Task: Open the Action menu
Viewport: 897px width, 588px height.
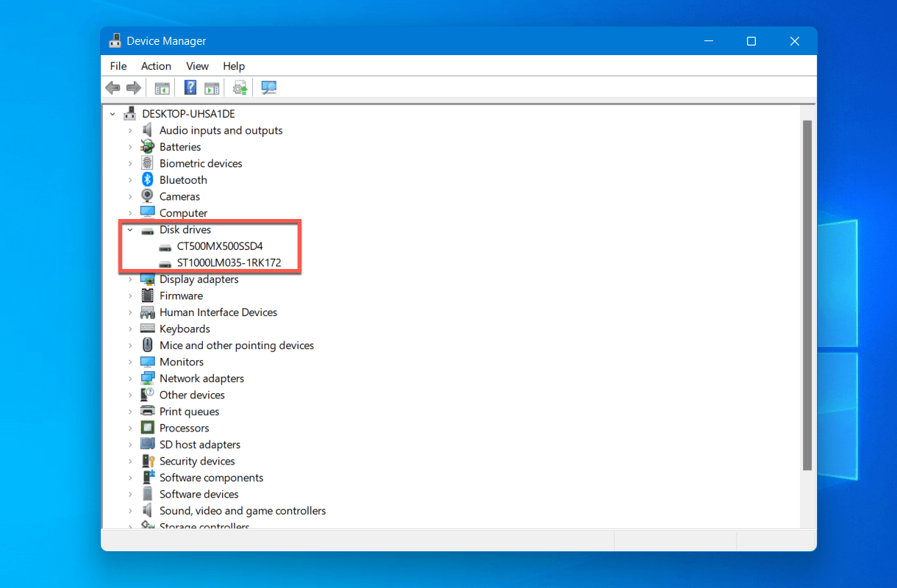Action: pos(156,66)
